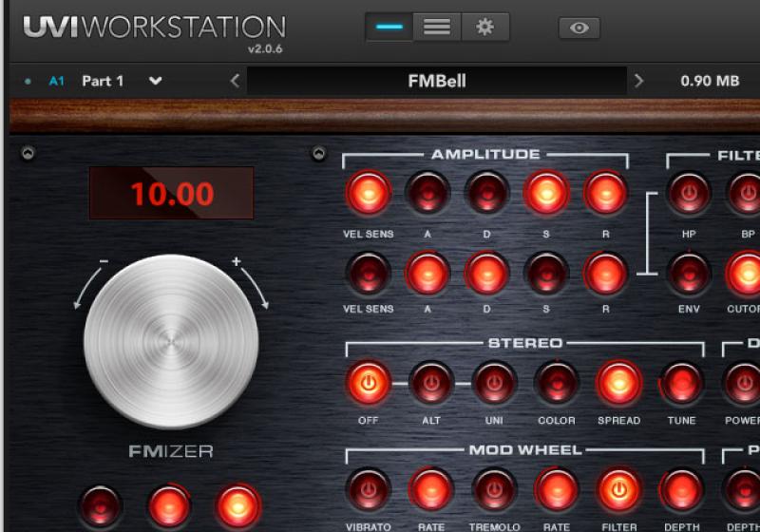Enable stereo OFF mode power button
The height and width of the screenshot is (532, 760).
coord(368,383)
